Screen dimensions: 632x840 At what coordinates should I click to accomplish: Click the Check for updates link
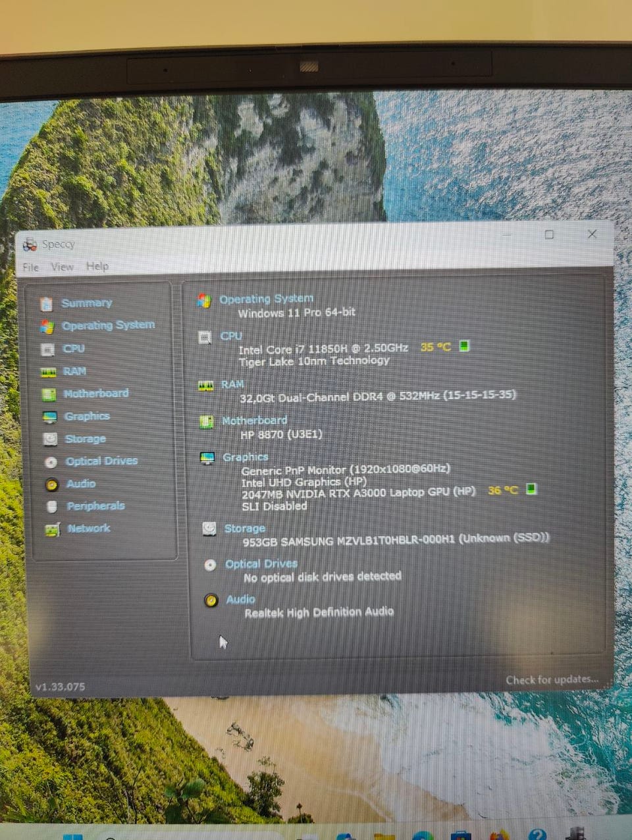552,680
